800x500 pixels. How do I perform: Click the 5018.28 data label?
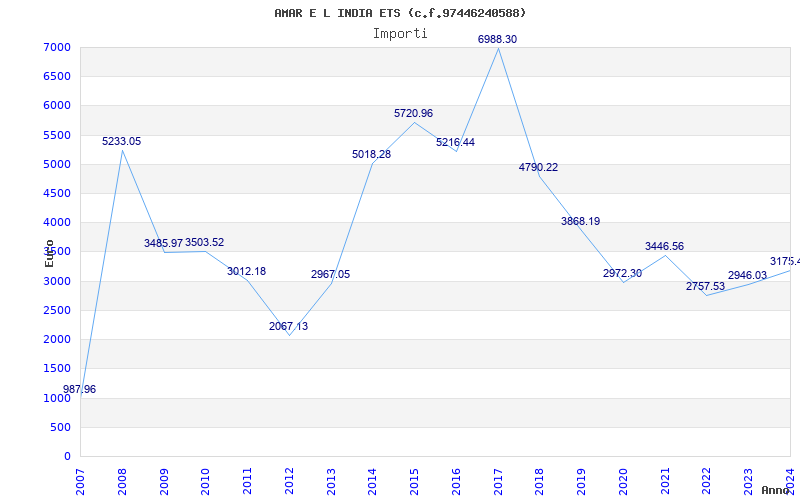(371, 154)
